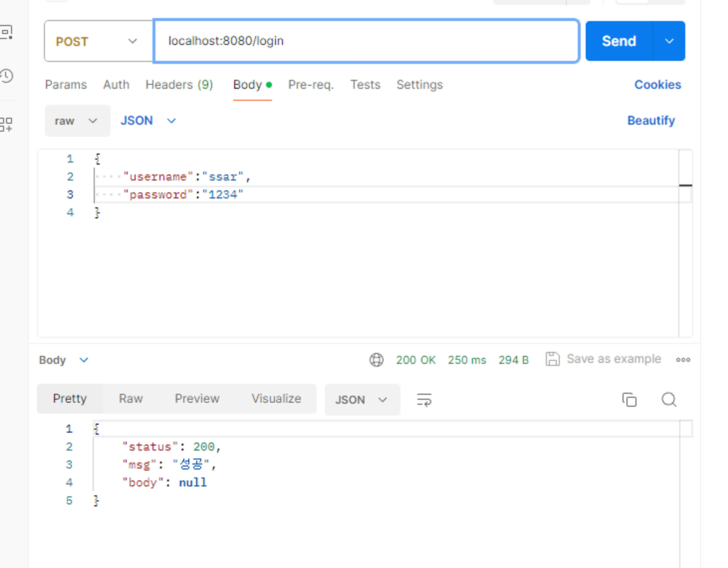728x568 pixels.
Task: Open the POST method dropdown
Action: click(x=98, y=41)
